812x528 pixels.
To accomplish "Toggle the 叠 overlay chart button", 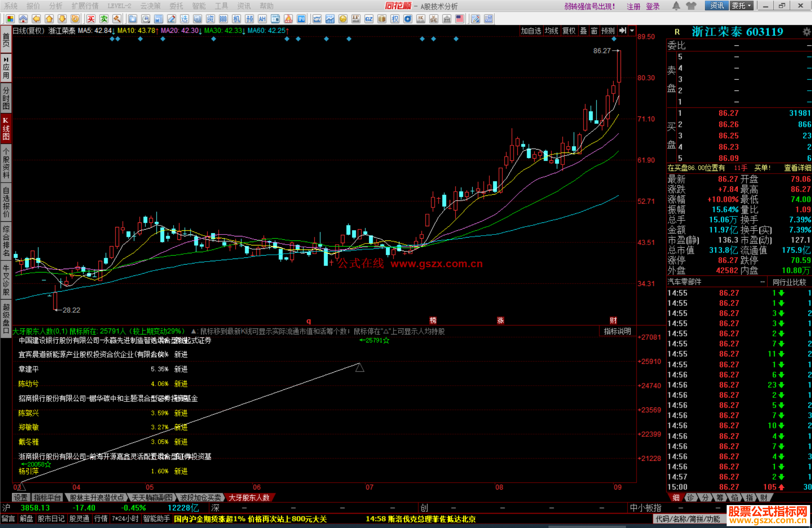I will click(583, 31).
